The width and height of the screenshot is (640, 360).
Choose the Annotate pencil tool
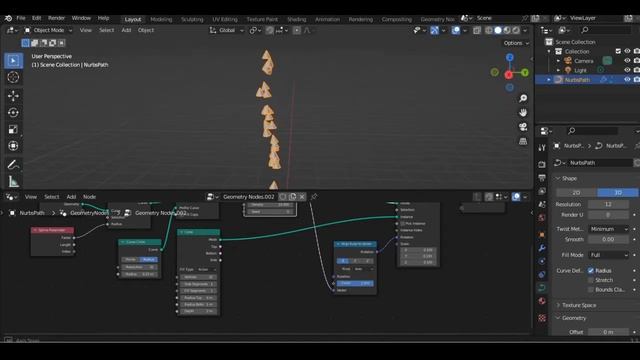point(13,164)
